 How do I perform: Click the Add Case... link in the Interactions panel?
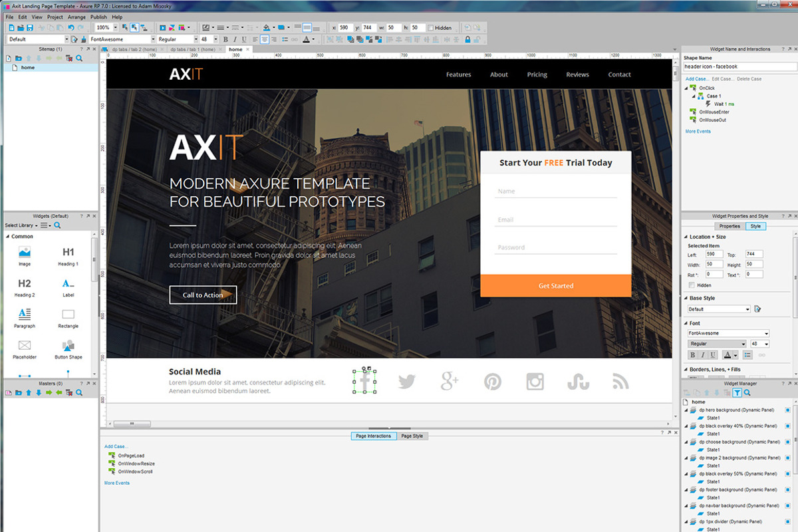pyautogui.click(x=697, y=79)
